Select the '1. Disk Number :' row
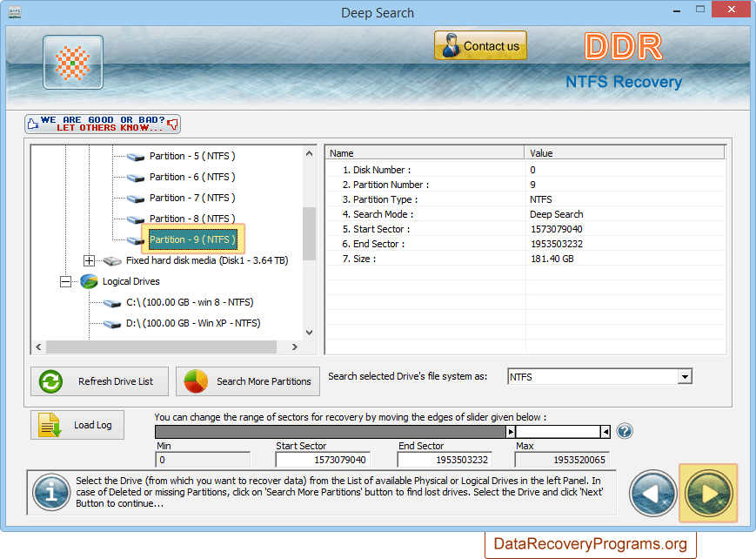756x559 pixels. coord(525,170)
